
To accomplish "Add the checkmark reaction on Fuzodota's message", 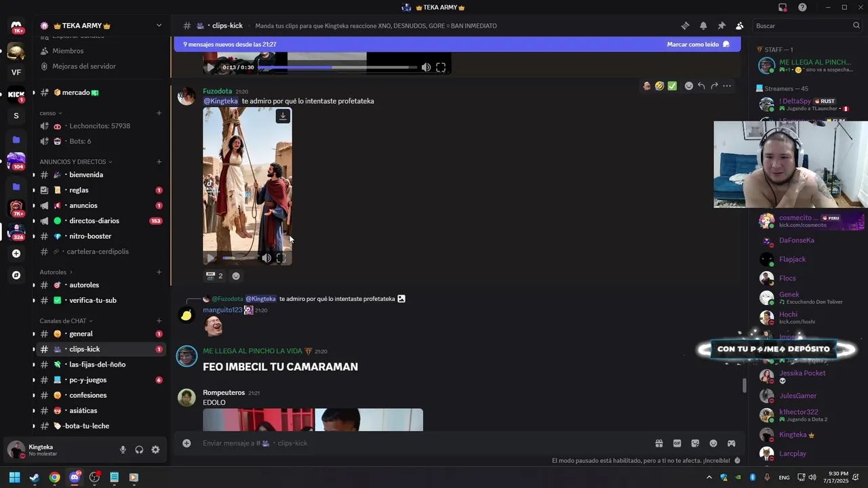I will coord(672,86).
